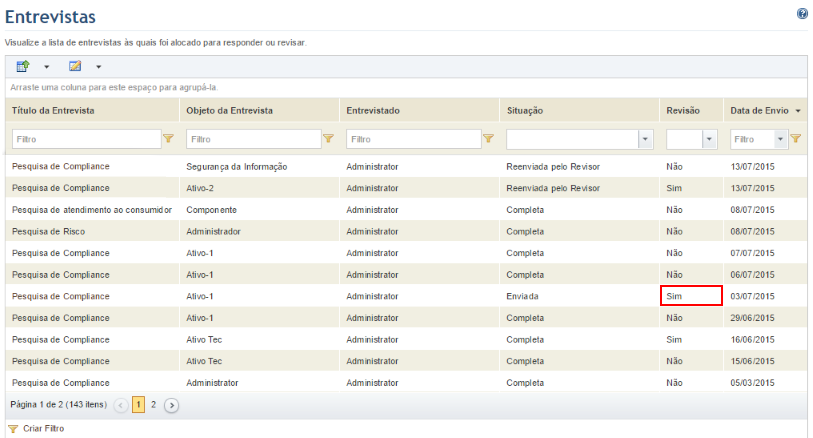Go to page 2 of results
This screenshot has height=438, width=813.
pos(153,405)
